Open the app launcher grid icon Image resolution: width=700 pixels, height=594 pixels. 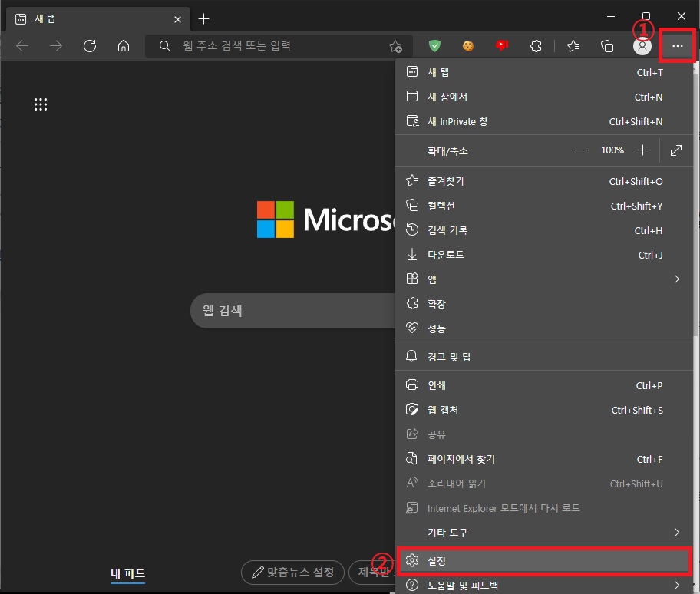(41, 104)
